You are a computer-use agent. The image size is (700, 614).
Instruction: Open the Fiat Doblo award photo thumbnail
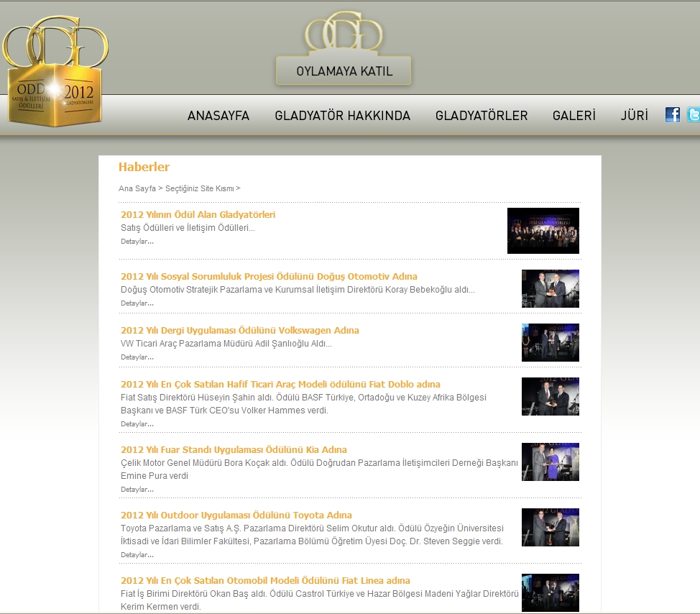(551, 397)
